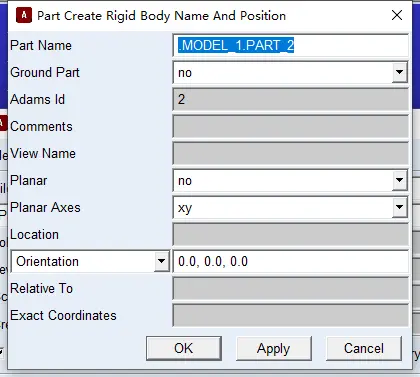
Task: Expand the Planar dropdown list
Action: click(399, 180)
